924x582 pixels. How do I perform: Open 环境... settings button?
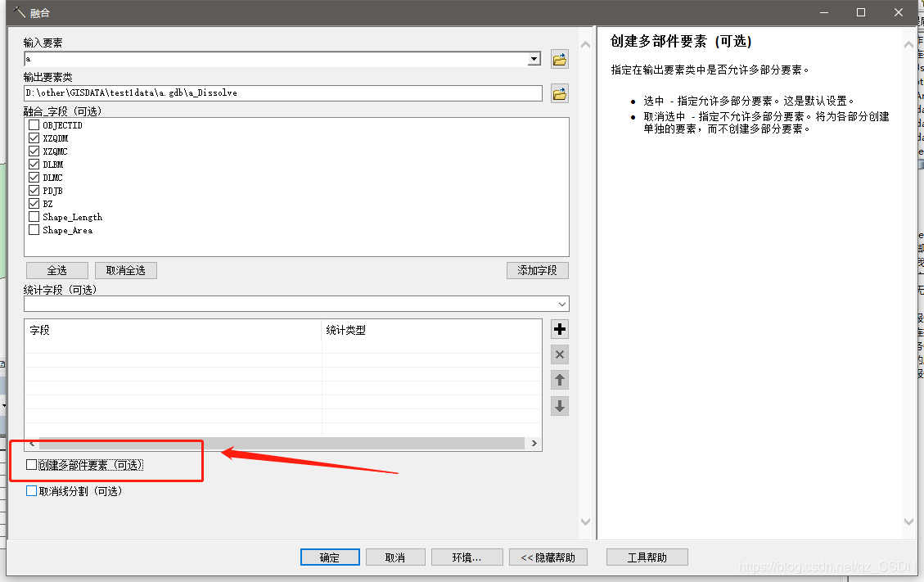click(x=467, y=557)
